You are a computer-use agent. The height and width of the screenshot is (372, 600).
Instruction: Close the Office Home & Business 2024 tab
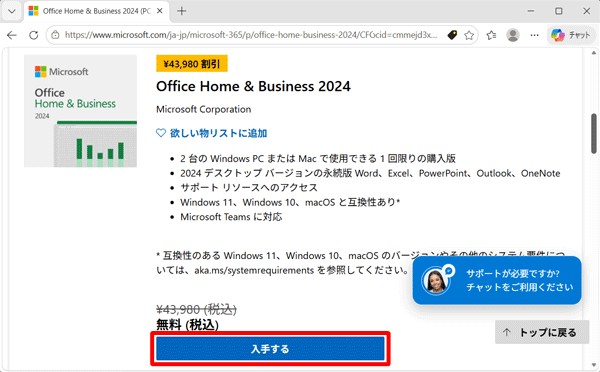(x=160, y=11)
